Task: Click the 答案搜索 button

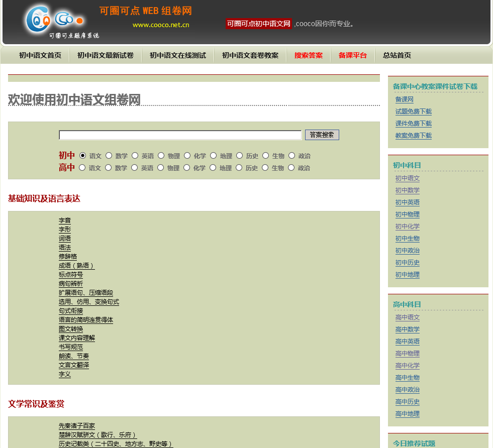Action: (322, 135)
